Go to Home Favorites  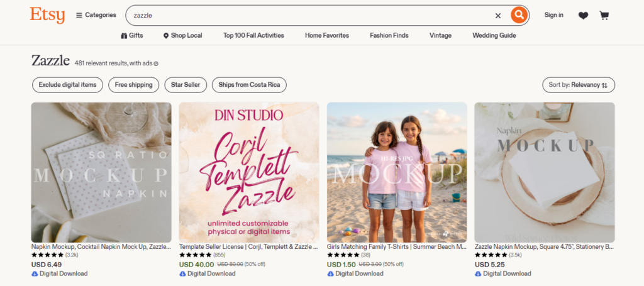(327, 35)
